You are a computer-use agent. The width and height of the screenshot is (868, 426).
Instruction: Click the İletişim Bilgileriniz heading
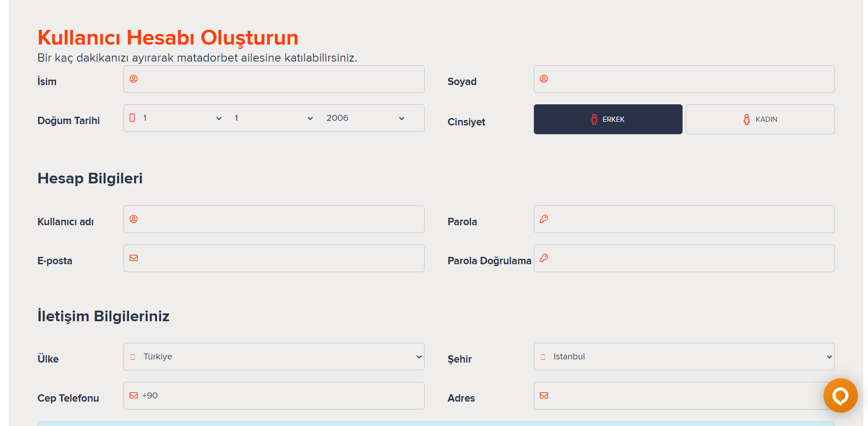(x=103, y=316)
